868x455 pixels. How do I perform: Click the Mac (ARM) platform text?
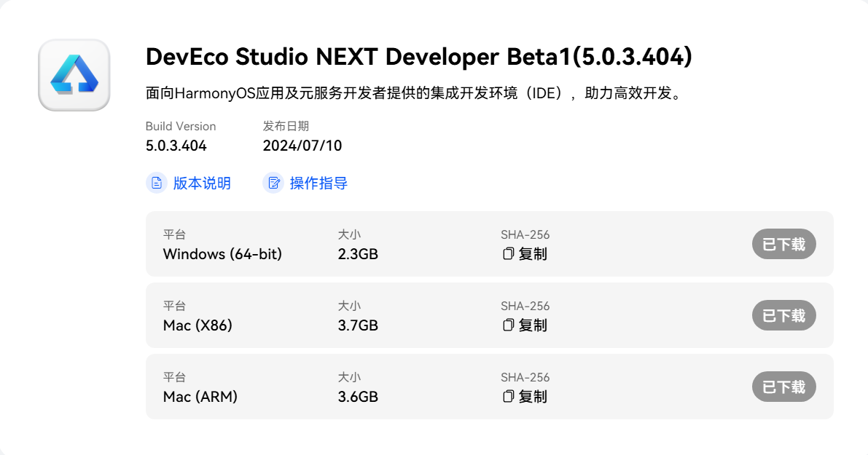(200, 397)
